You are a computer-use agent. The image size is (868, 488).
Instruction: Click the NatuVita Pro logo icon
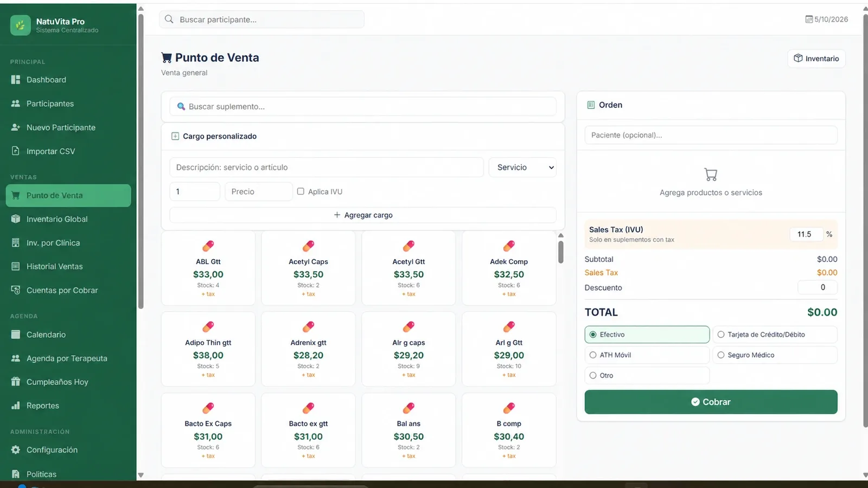tap(21, 25)
